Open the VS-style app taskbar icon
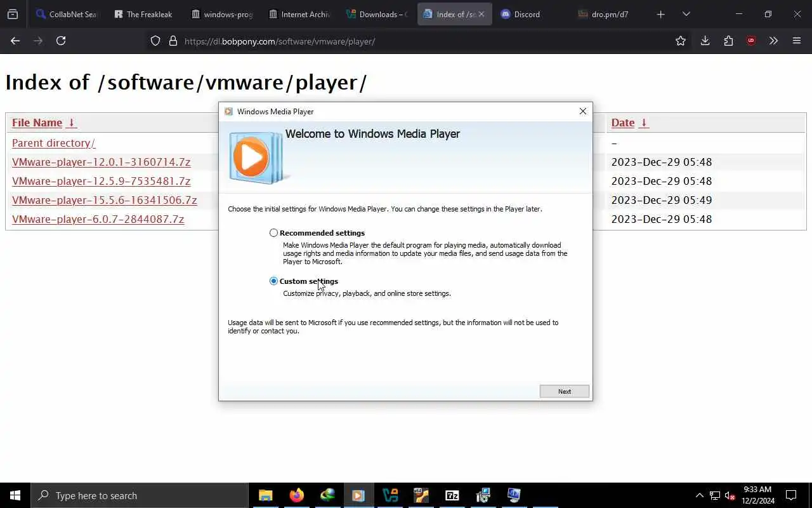The image size is (812, 508). [390, 495]
